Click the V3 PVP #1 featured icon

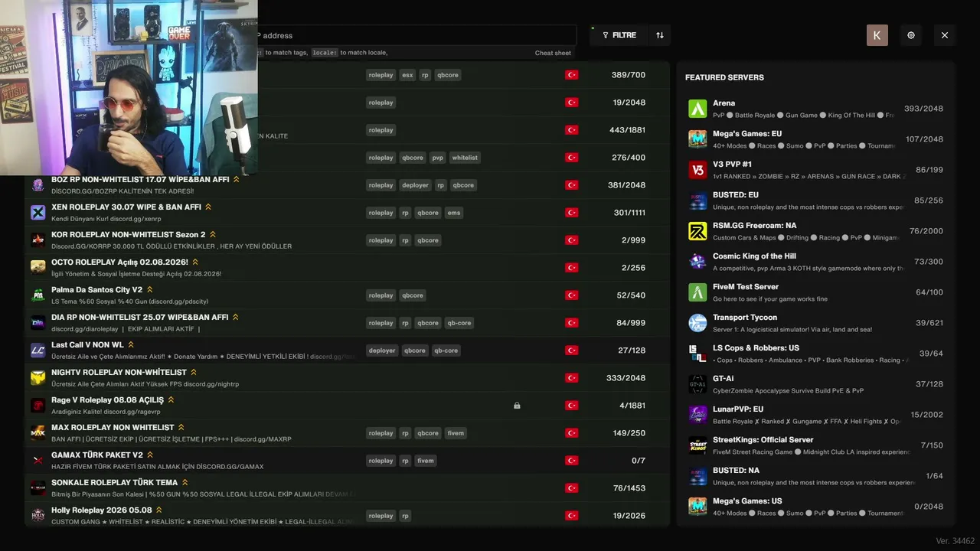697,170
